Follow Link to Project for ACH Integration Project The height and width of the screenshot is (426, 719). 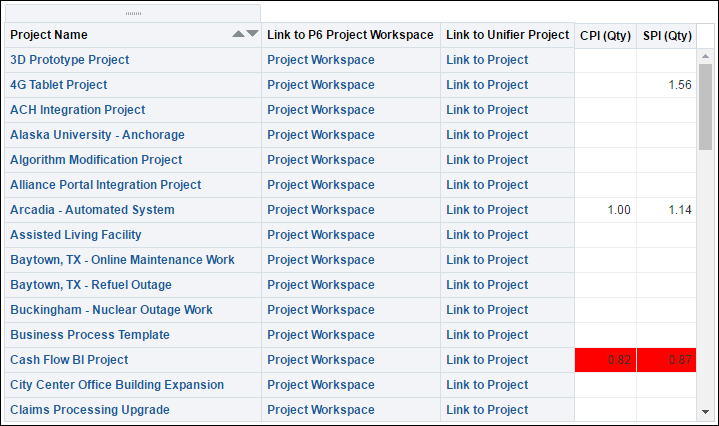(487, 110)
